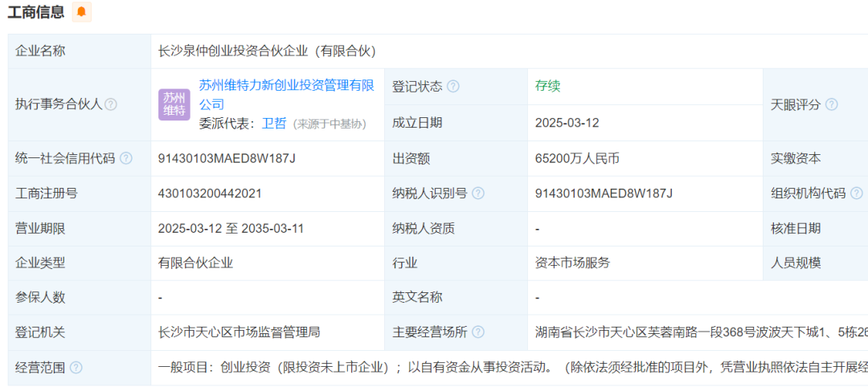The height and width of the screenshot is (387, 868).
Task: Click registration authority 长沙市天心区市场监督管理局
Action: tap(240, 332)
